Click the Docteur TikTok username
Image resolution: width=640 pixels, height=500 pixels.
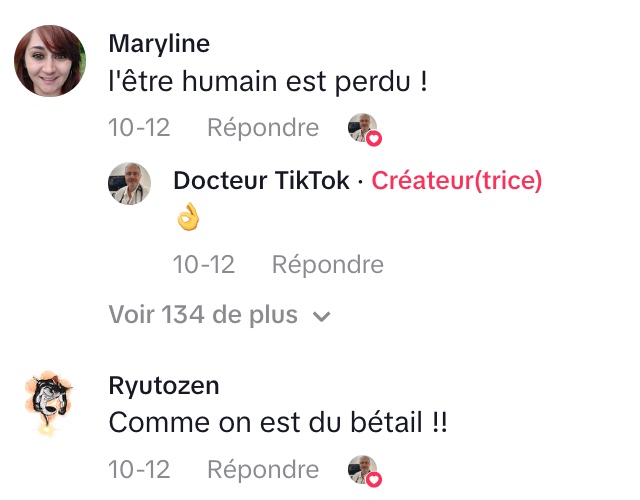[261, 181]
